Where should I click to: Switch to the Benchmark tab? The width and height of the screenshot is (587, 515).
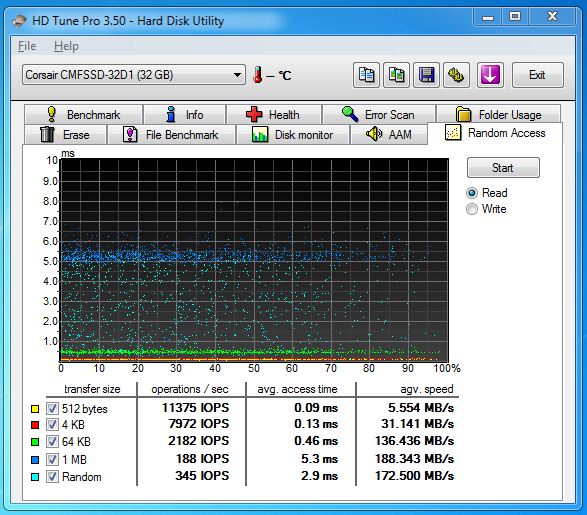coord(83,115)
